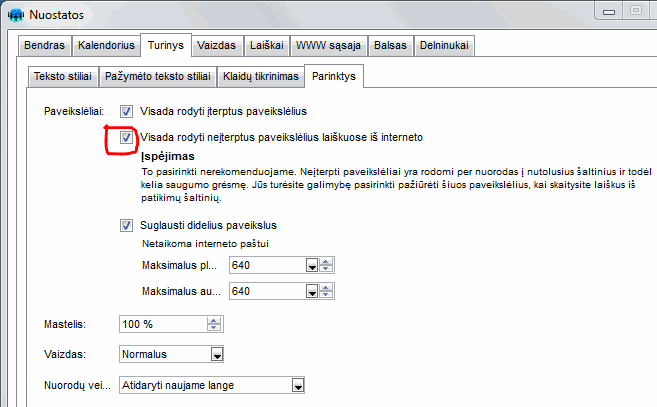The image size is (657, 407).
Task: Uncheck 'Visada rodyti neįterptus paveikslėlius' checkbox
Action: (x=126, y=138)
